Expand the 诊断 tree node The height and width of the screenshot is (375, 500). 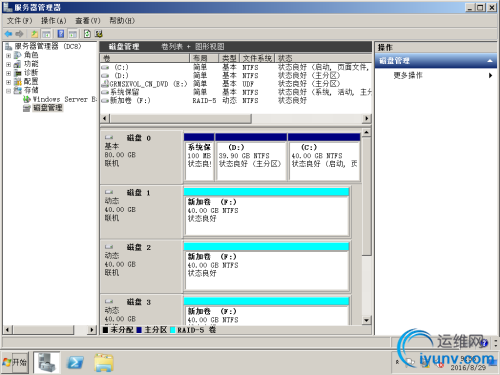click(9, 73)
